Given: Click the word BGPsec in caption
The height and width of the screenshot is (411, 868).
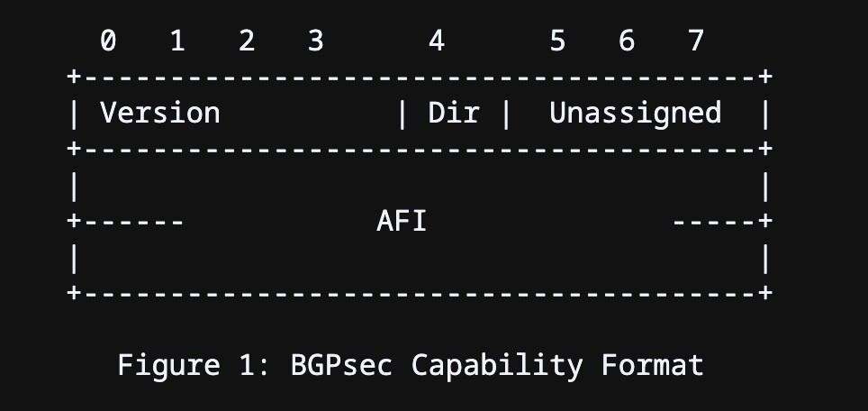Looking at the screenshot, I should (x=341, y=366).
